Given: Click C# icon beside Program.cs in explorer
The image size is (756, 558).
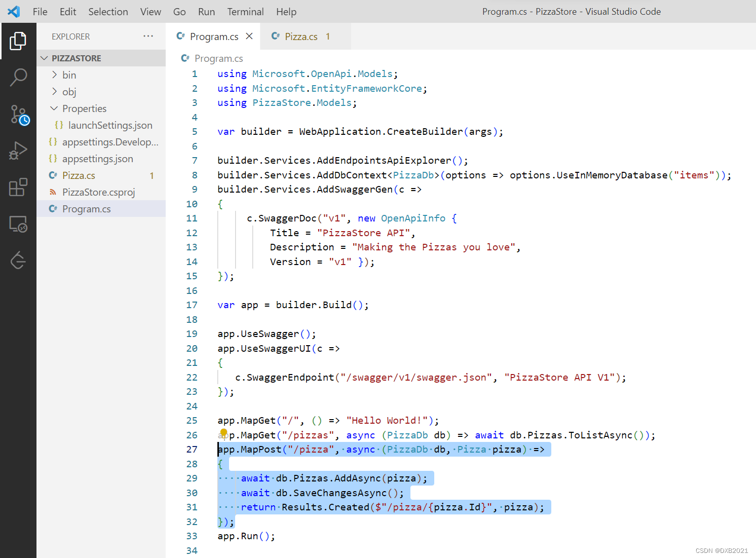Looking at the screenshot, I should point(53,209).
